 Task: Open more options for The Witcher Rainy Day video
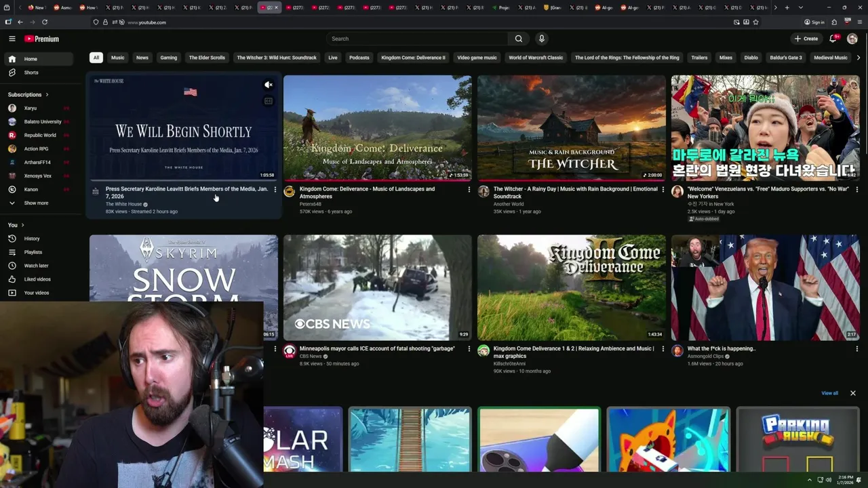(663, 190)
